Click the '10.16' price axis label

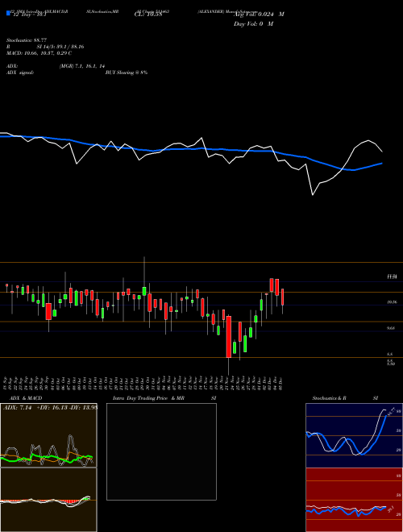point(392,302)
